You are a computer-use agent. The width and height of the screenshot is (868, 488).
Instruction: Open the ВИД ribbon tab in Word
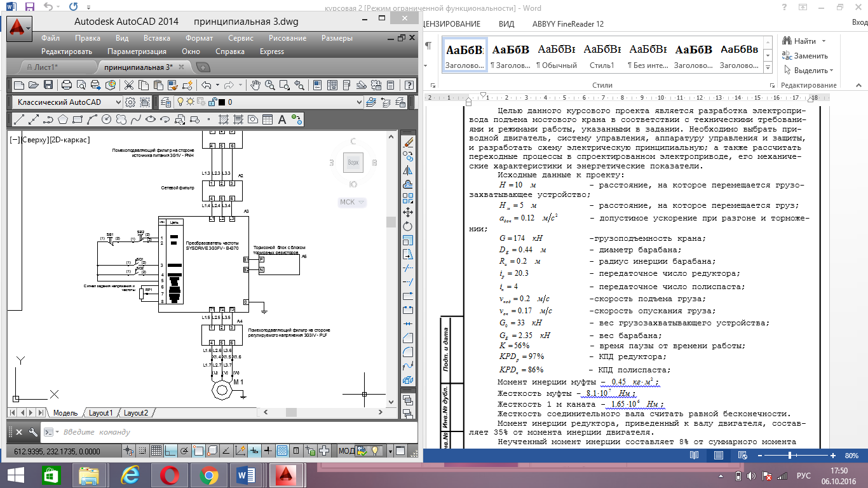pos(506,24)
